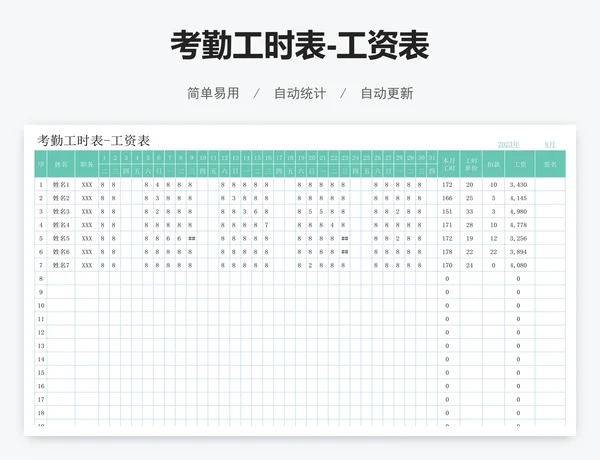Click the 4,080 salary cell
Screen dimensions: 600x460
coord(518,265)
